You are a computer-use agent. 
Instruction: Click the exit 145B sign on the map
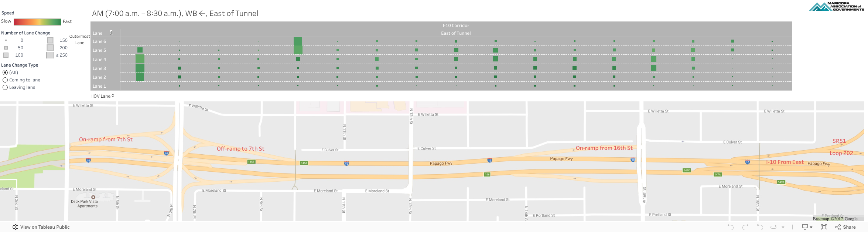(x=251, y=162)
